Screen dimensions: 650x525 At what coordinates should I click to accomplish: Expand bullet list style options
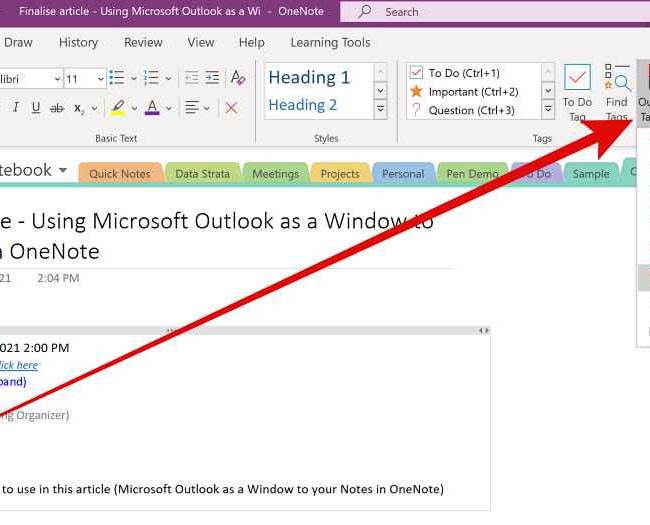click(x=133, y=78)
